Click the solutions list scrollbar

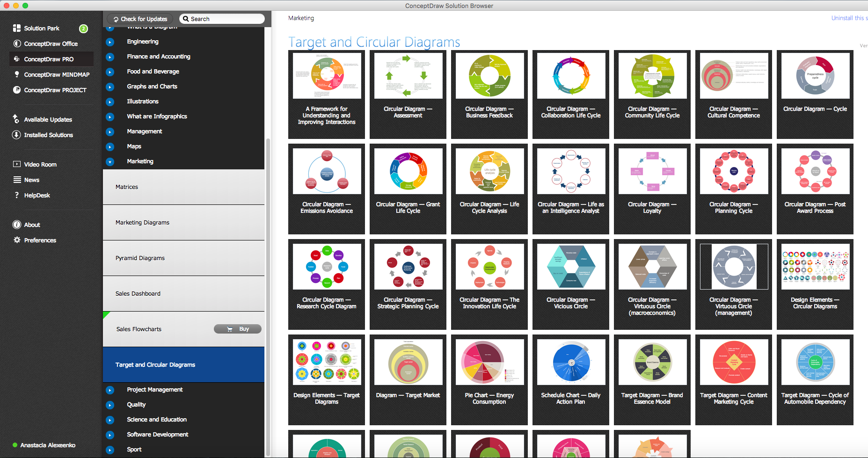268,297
